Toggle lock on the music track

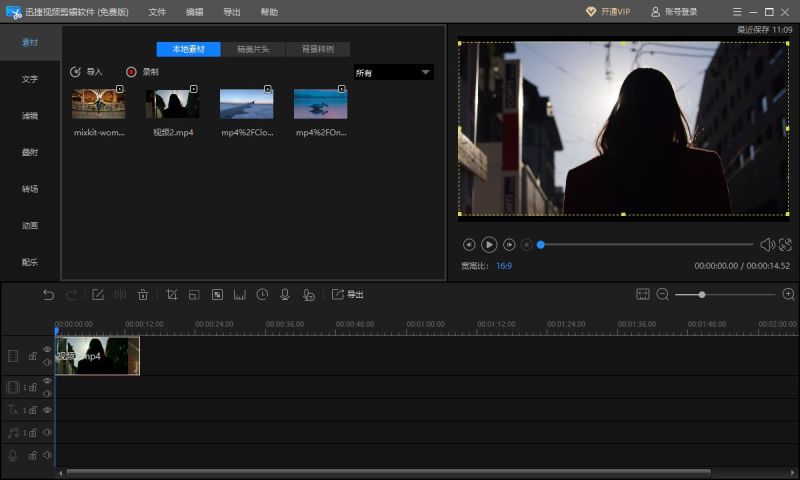[x=33, y=433]
